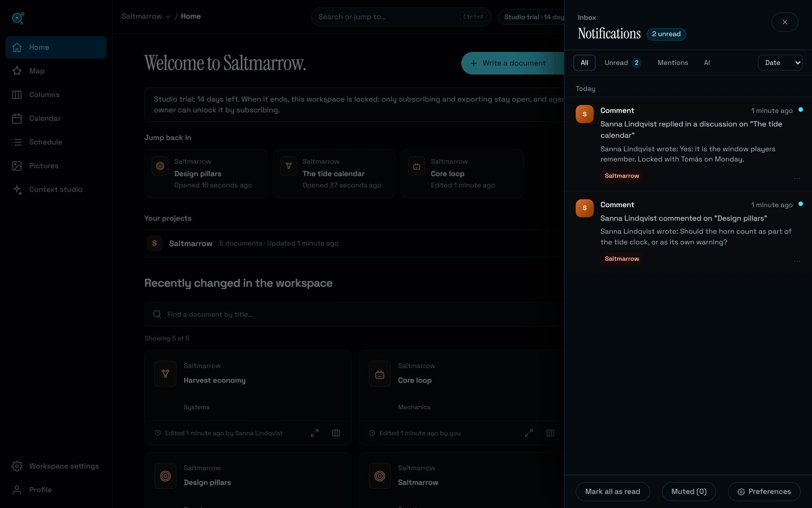Open the Pictures section in sidebar
The width and height of the screenshot is (812, 508).
(x=56, y=166)
